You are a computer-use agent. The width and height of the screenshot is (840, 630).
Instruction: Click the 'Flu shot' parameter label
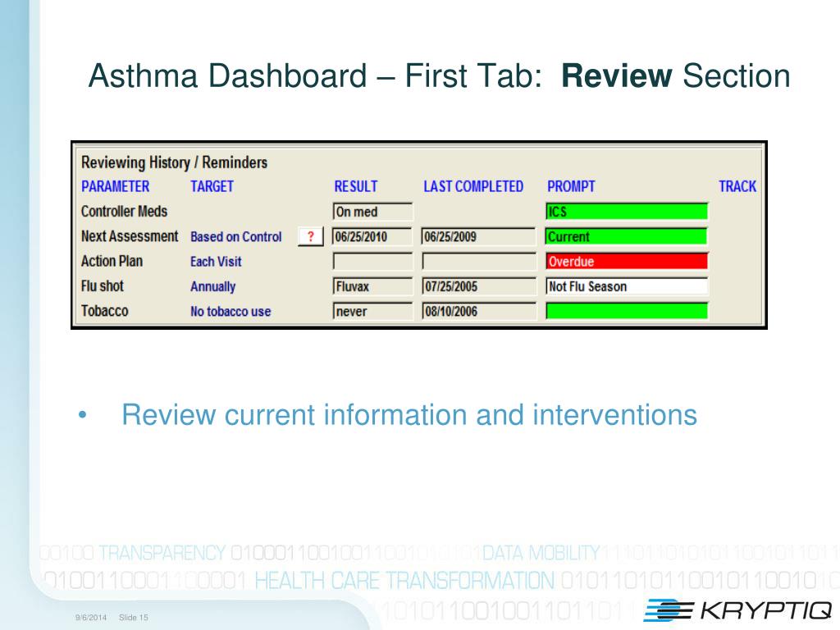coord(103,286)
